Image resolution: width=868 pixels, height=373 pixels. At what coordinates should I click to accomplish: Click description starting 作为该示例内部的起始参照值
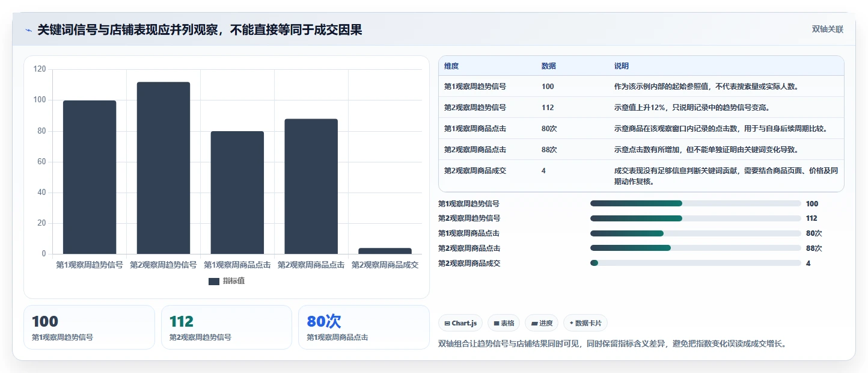click(706, 87)
